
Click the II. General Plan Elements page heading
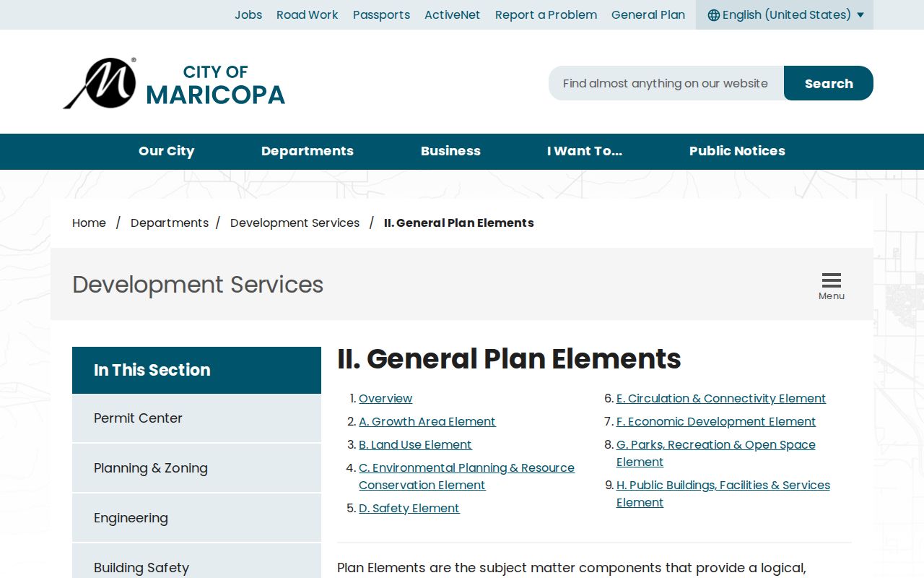[x=509, y=359]
